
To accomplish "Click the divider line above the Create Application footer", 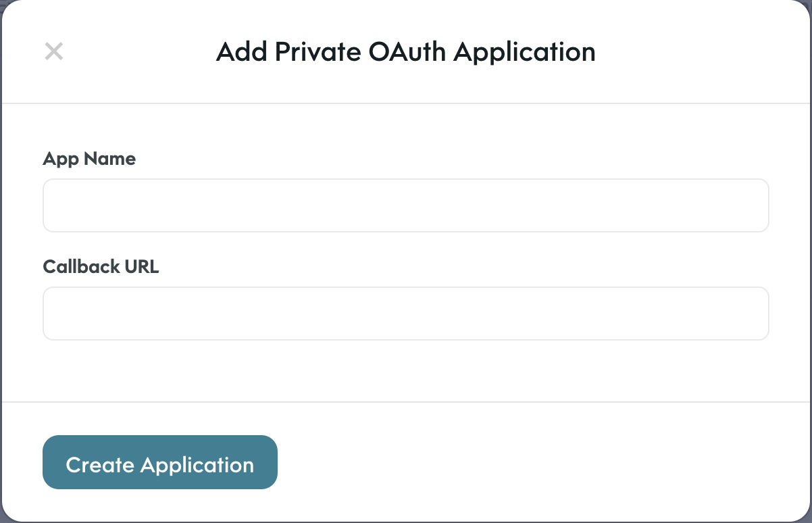I will 405,402.
